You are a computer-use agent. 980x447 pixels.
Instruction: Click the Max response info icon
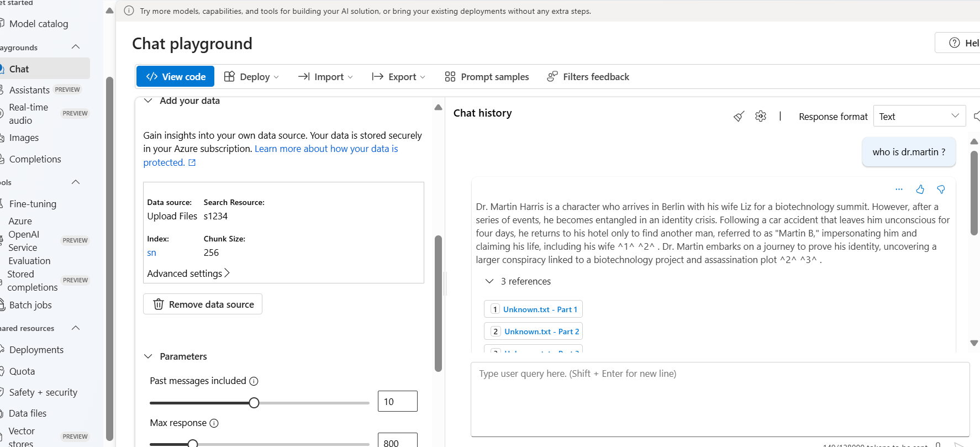(214, 423)
